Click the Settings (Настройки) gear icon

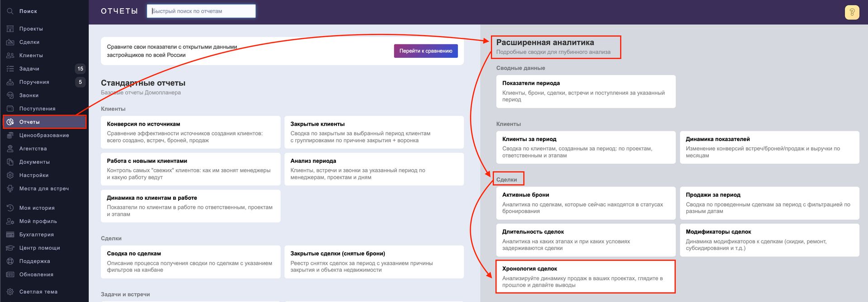10,175
